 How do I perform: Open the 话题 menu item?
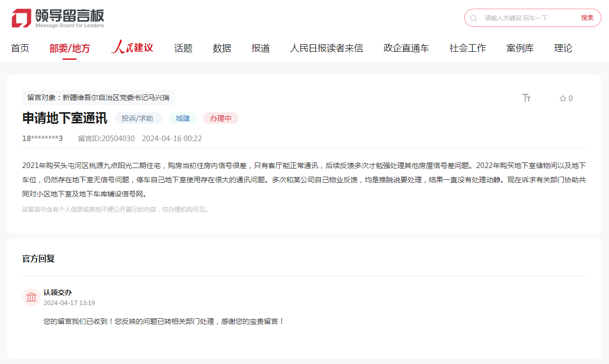[183, 48]
